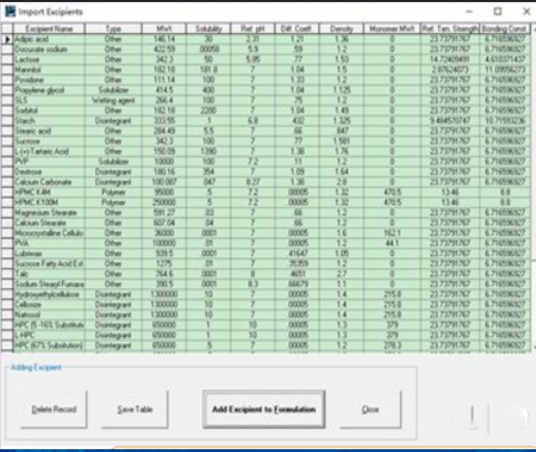This screenshot has height=452, width=536.
Task: Click the row selector beside Talc
Action: click(x=7, y=274)
